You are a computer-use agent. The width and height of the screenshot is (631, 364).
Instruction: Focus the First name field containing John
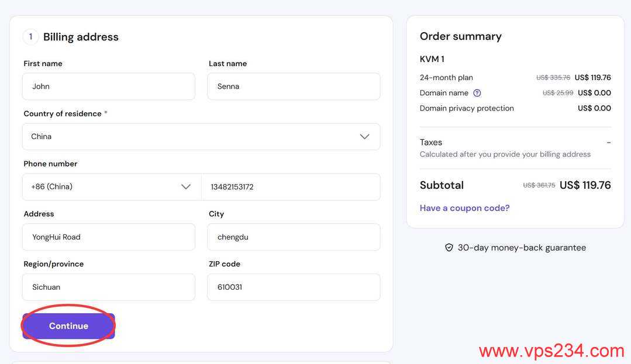click(109, 86)
